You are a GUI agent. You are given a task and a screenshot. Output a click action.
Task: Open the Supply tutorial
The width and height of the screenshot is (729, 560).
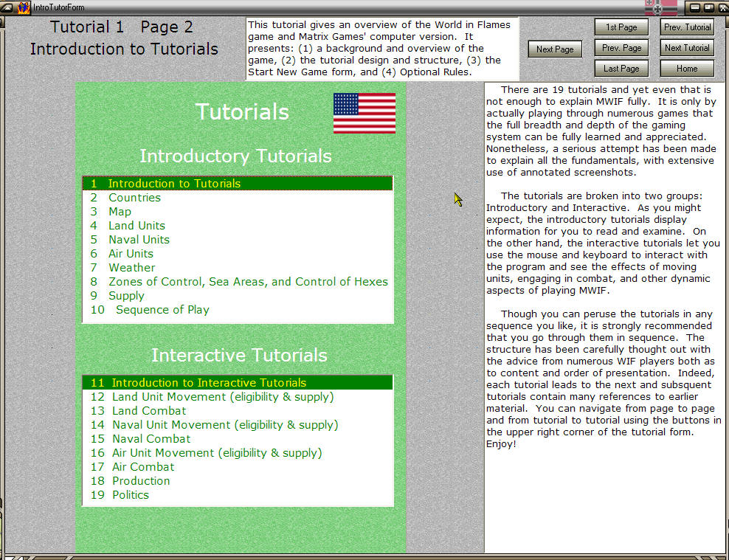(x=126, y=295)
